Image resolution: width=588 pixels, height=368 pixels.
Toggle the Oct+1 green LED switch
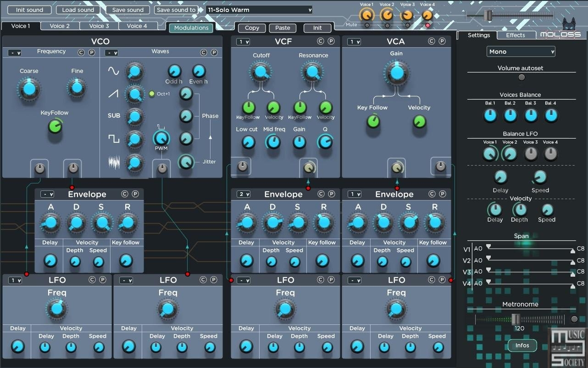[152, 94]
